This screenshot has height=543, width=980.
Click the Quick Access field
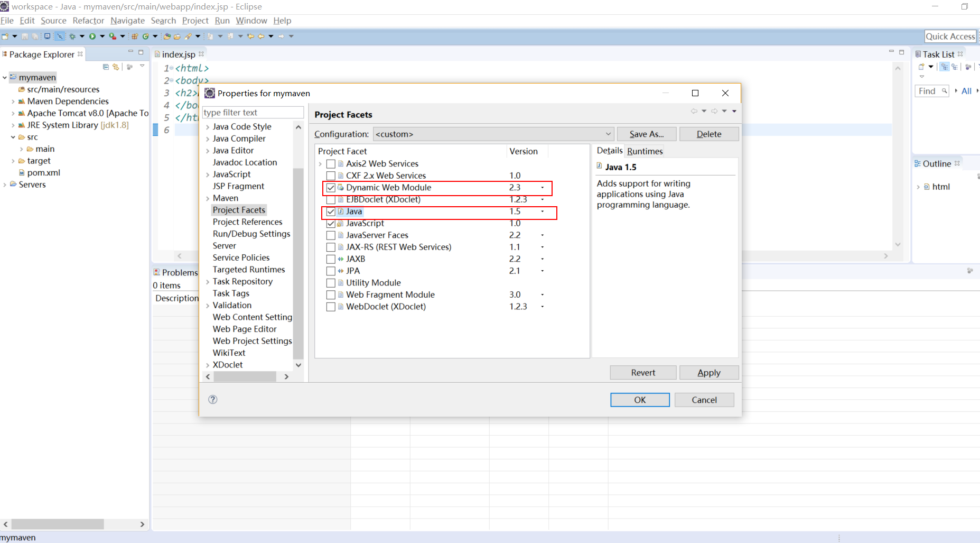[x=950, y=36]
